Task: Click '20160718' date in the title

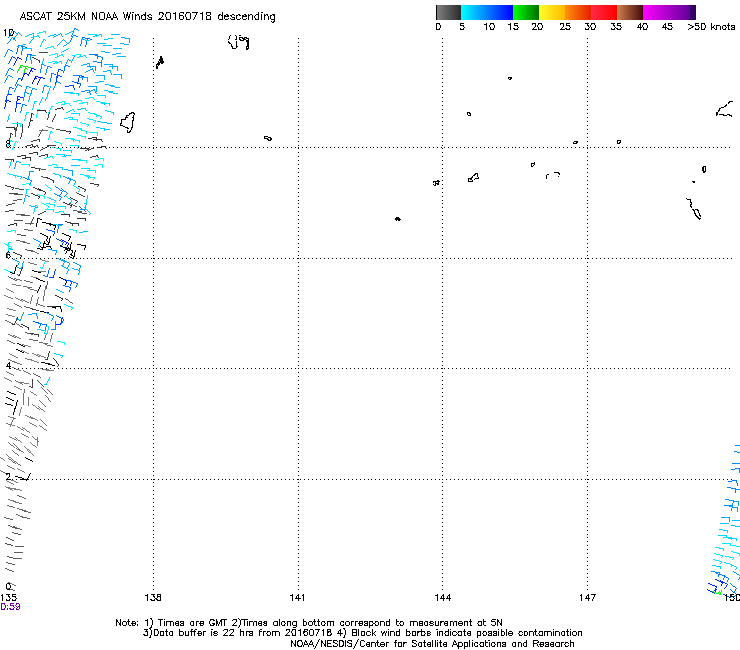Action: point(185,17)
